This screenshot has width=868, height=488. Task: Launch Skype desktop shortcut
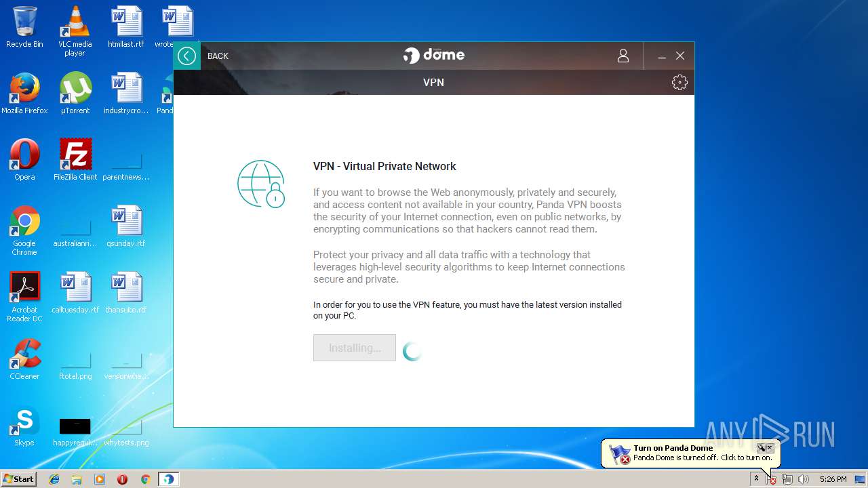(x=24, y=426)
